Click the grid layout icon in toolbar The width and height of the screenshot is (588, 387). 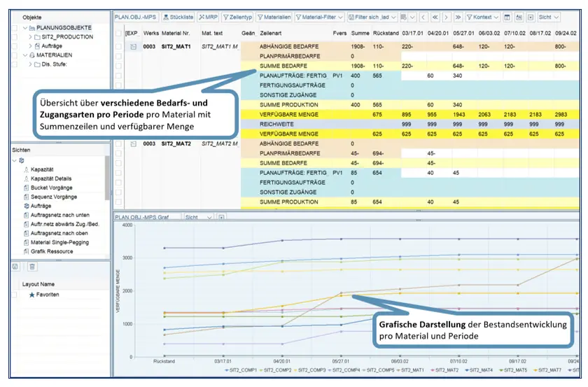pyautogui.click(x=403, y=17)
